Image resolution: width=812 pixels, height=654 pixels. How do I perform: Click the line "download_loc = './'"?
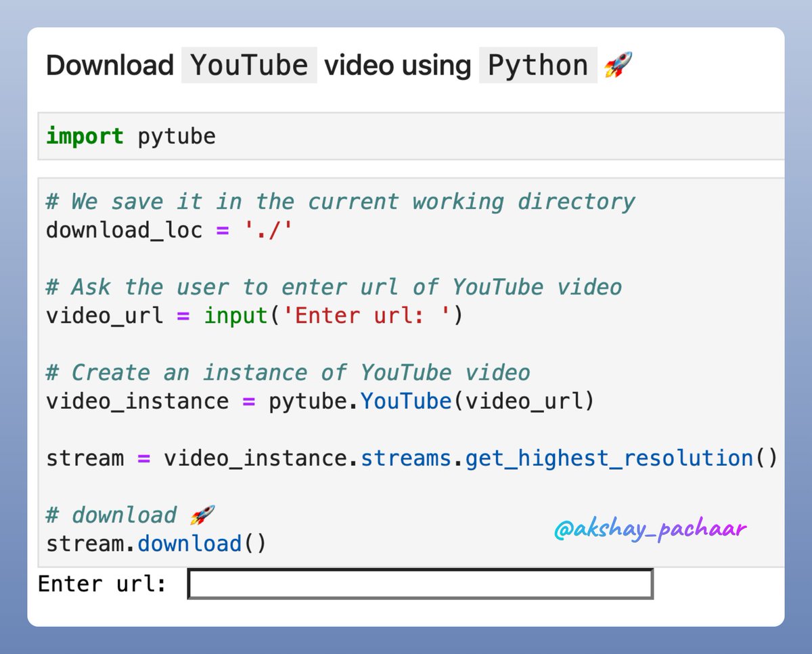168,231
